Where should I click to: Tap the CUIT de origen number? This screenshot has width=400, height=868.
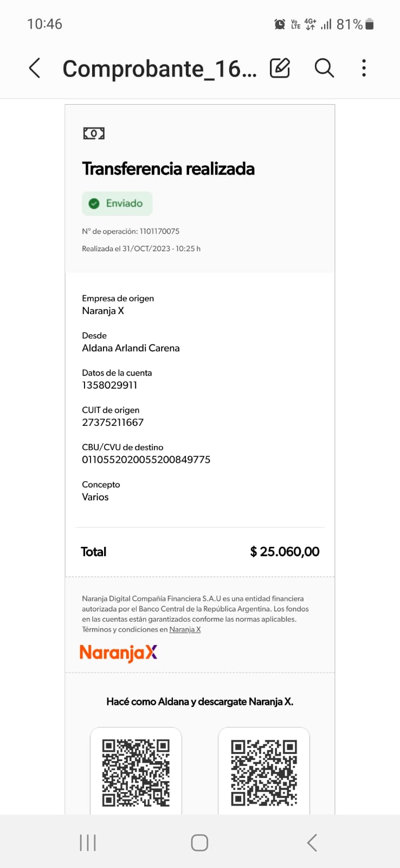pos(113,422)
